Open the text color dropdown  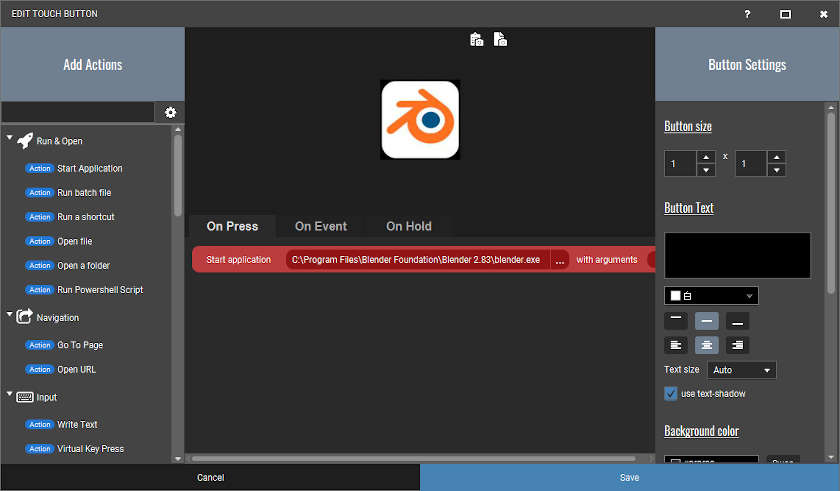[711, 296]
